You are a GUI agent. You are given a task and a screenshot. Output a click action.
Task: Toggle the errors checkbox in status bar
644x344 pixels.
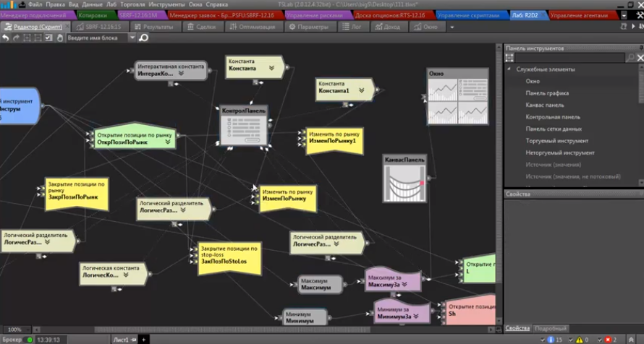[600, 340]
